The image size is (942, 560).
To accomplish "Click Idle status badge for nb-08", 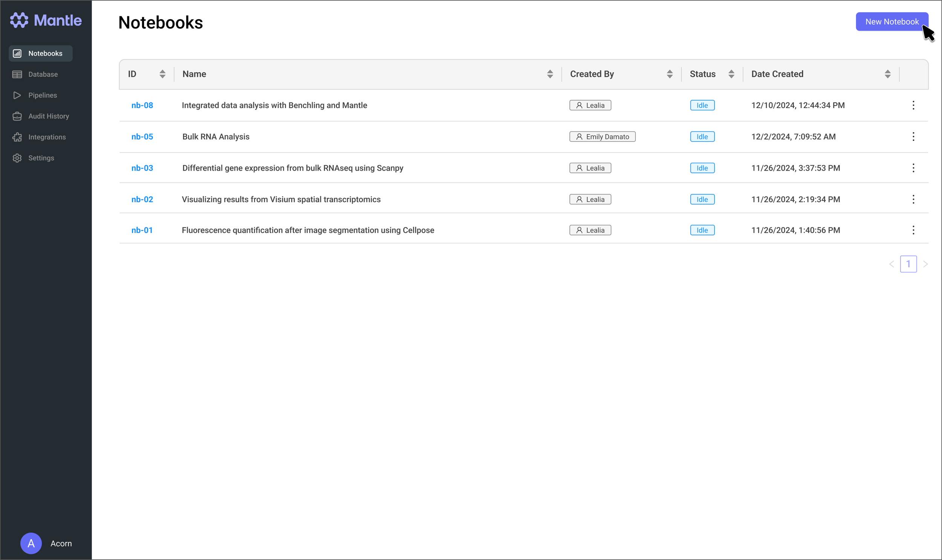I will 702,105.
